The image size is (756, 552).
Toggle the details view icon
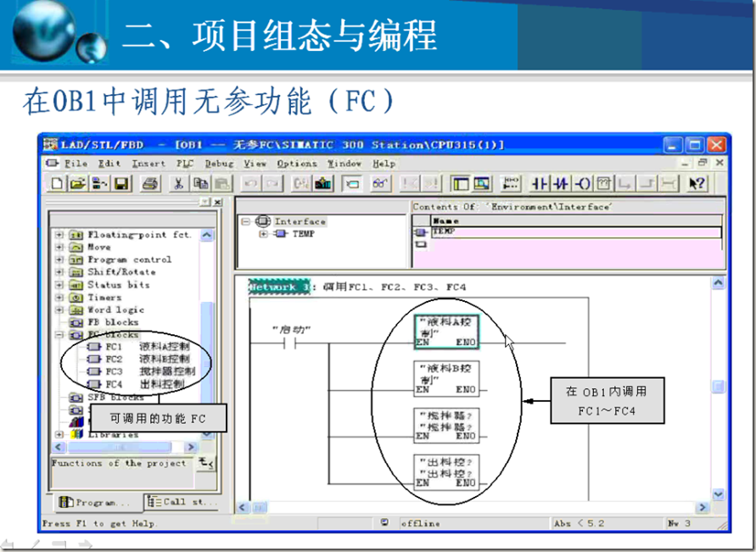(x=482, y=183)
